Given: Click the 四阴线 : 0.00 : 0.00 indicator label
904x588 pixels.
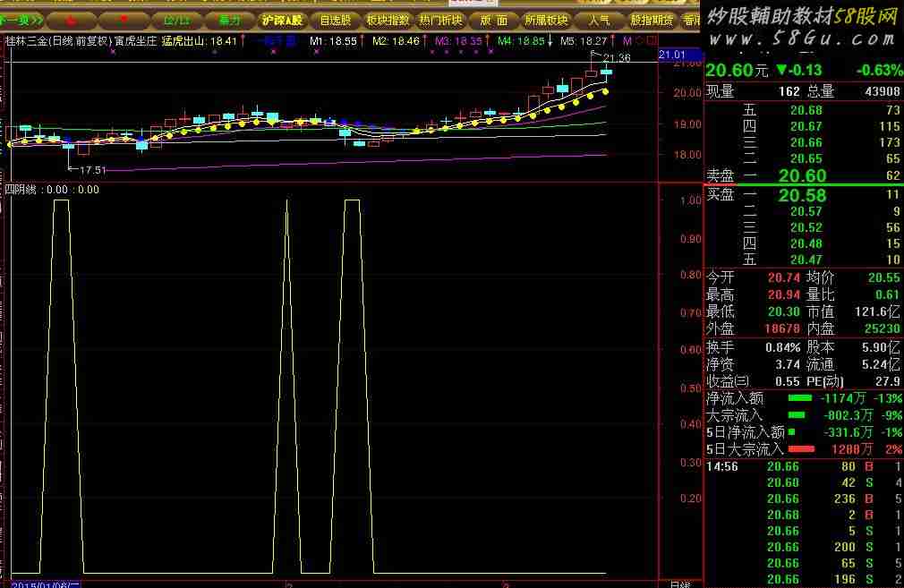Looking at the screenshot, I should (x=52, y=190).
